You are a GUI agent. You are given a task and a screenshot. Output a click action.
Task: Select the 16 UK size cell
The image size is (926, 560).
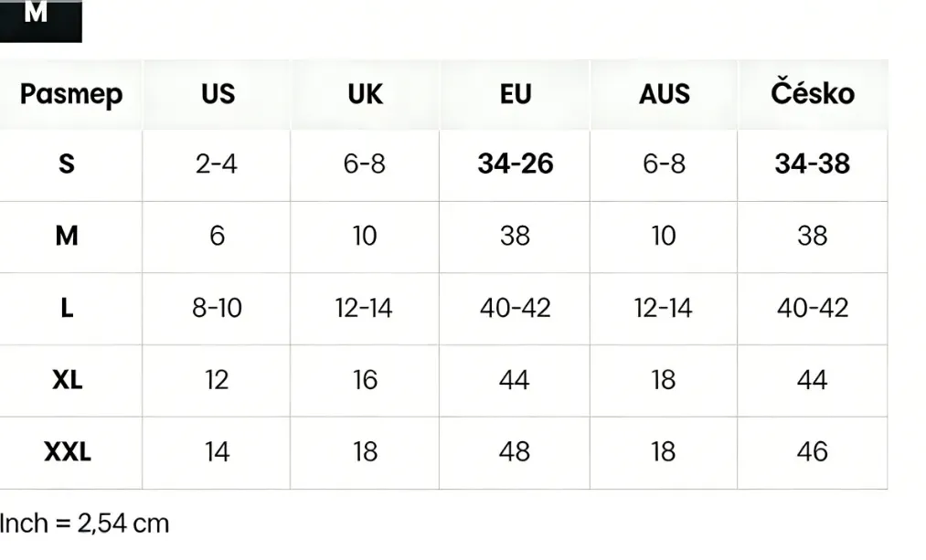[x=365, y=379]
